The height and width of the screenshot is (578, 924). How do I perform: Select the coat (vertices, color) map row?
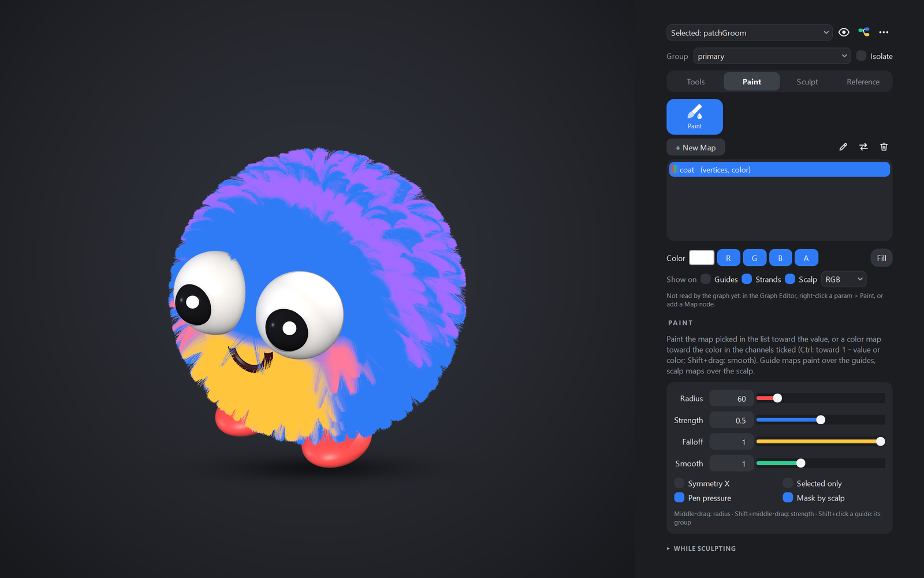point(779,169)
